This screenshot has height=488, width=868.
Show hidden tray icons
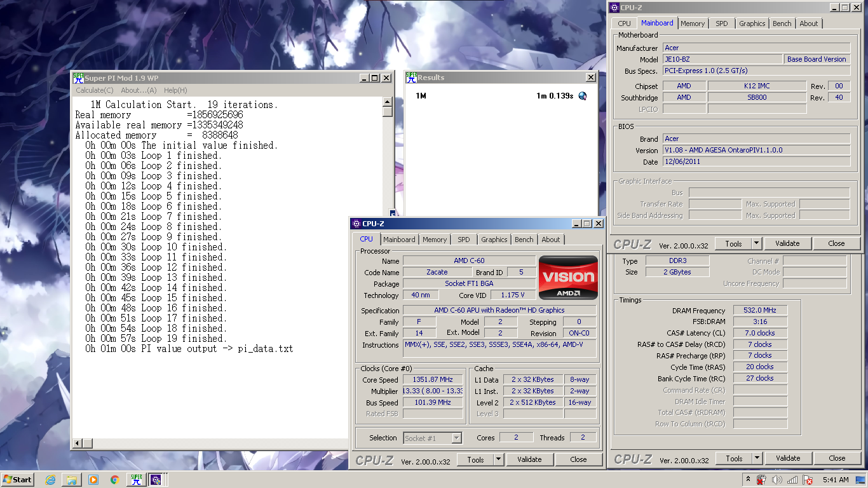coord(748,480)
